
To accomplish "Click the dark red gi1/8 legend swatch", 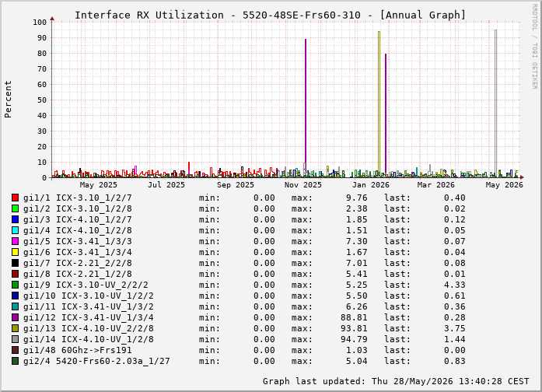I will (15, 274).
